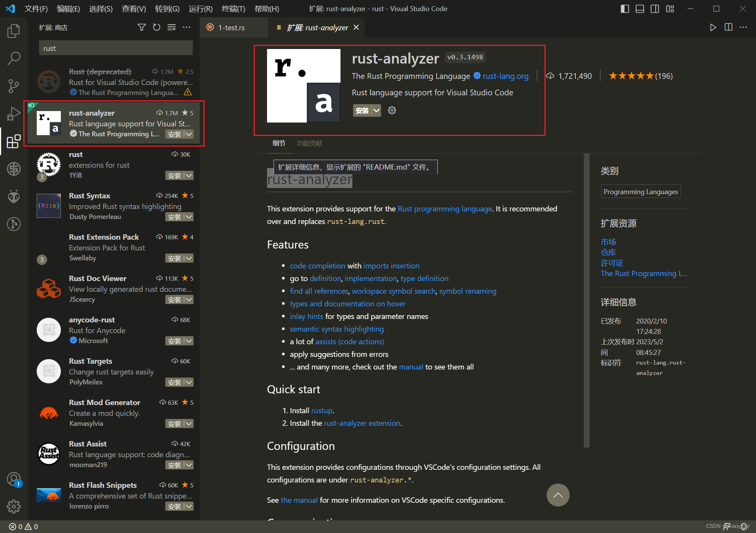
Task: Open editor more actions ellipsis
Action: coord(743,27)
